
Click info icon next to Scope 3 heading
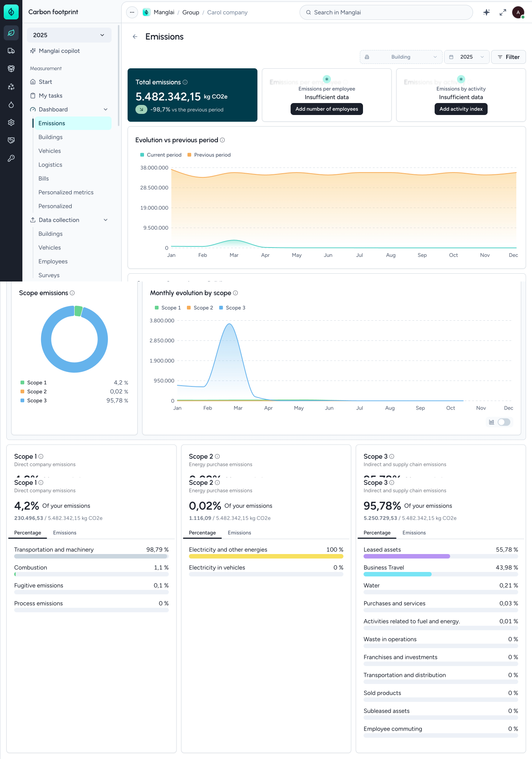[x=392, y=482]
